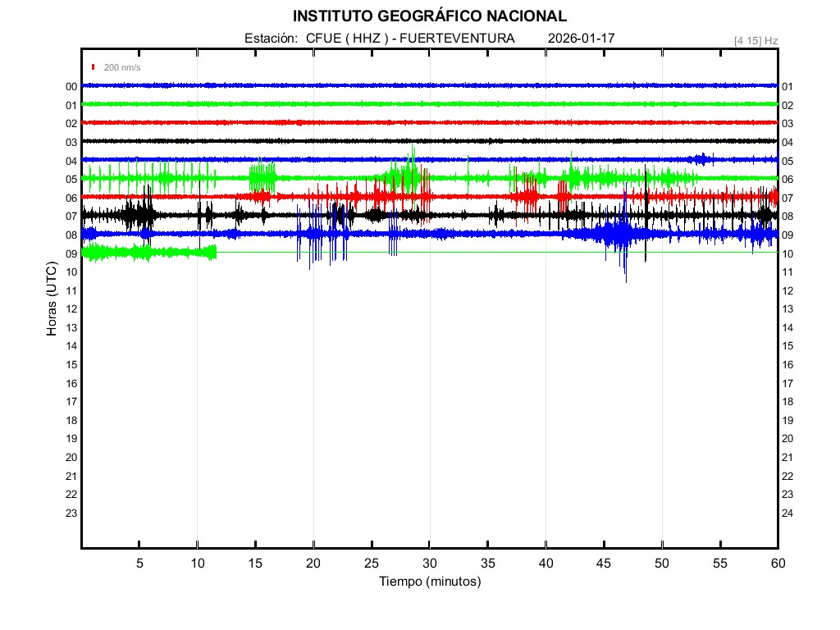The width and height of the screenshot is (840, 630).
Task: Click the 60 minute tick label
Action: tap(777, 564)
